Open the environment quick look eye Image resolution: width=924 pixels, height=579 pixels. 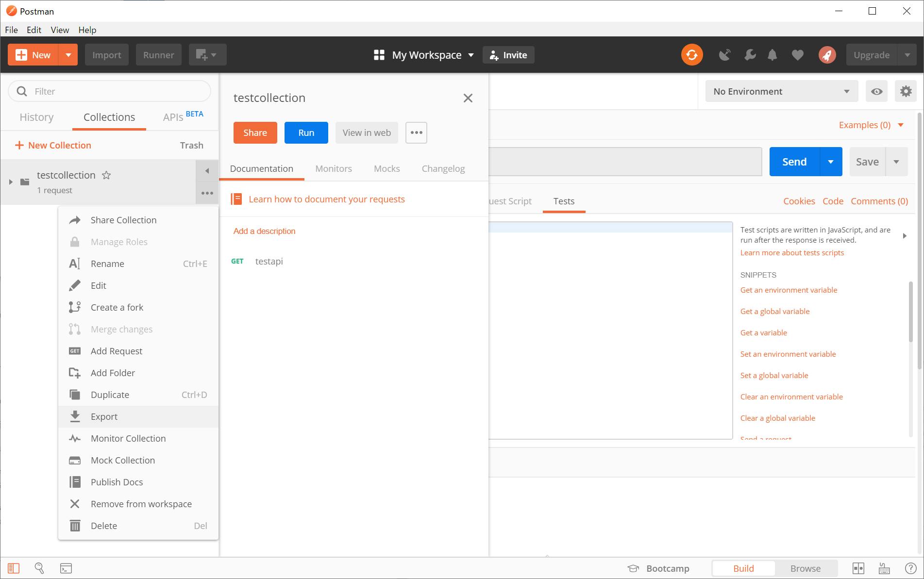click(x=876, y=91)
